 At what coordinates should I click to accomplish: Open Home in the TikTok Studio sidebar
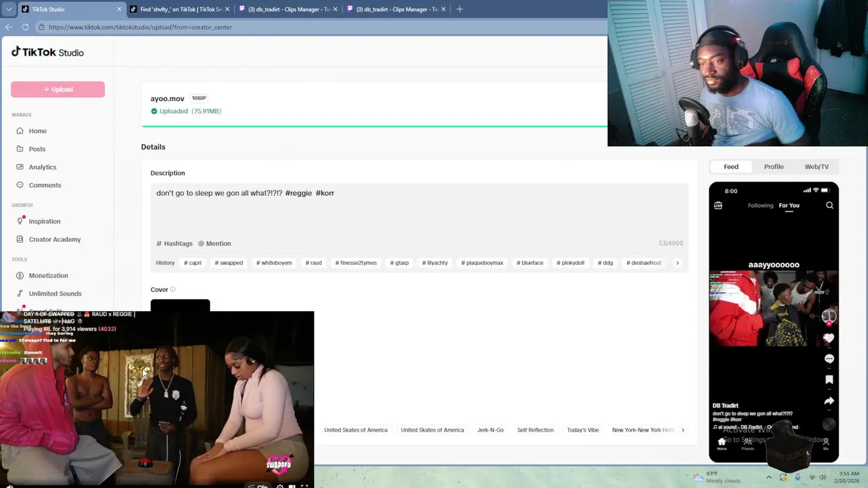[x=37, y=131]
